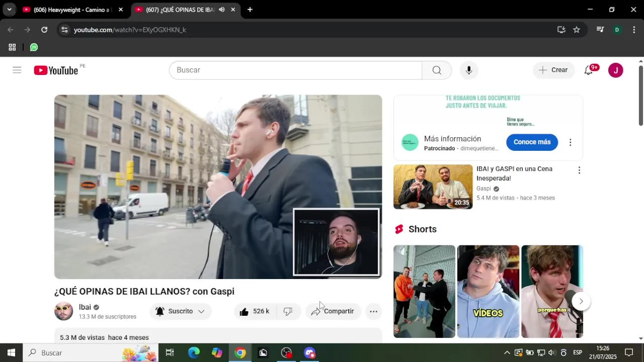The width and height of the screenshot is (644, 362).
Task: Open more actions below the video
Action: (373, 311)
